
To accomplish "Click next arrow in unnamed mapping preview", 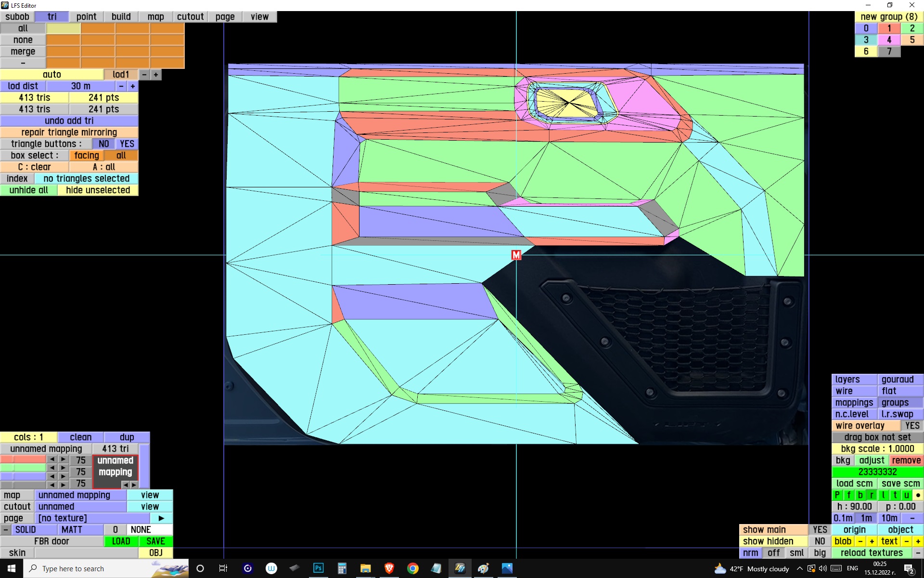I will [134, 485].
